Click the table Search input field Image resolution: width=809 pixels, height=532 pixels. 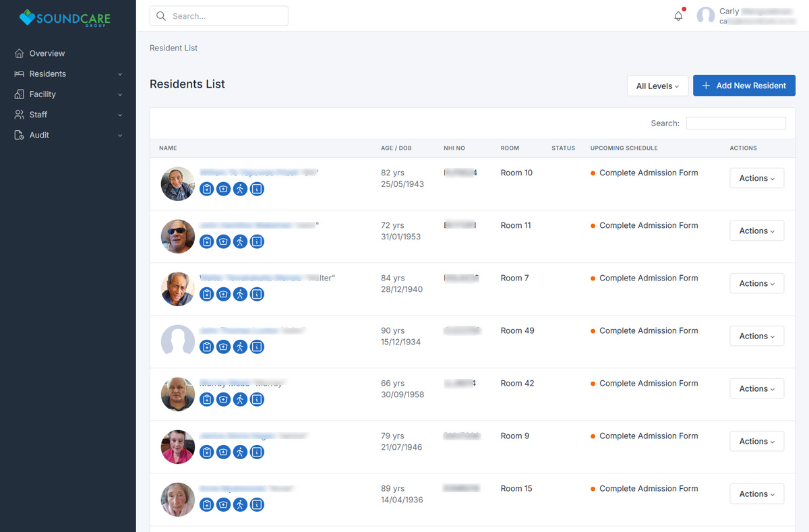(x=736, y=123)
